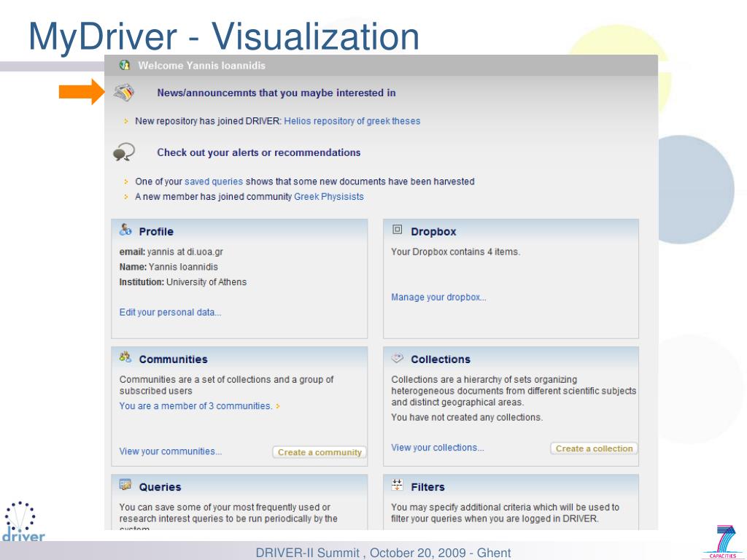Click the driver logo on the slide
Viewport: 747px width, 560px height.
[x=23, y=521]
